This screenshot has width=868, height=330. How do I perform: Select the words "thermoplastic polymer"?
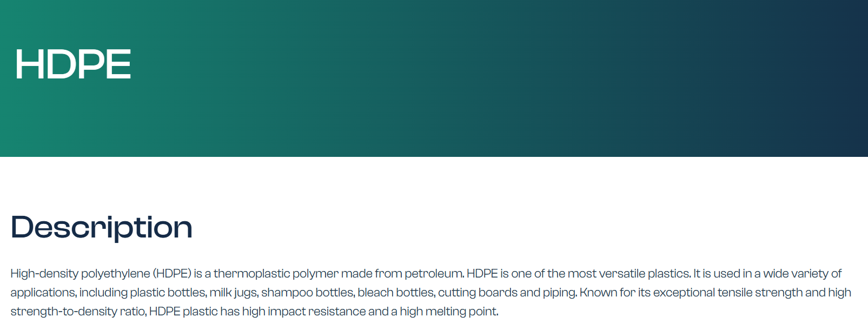(x=276, y=274)
